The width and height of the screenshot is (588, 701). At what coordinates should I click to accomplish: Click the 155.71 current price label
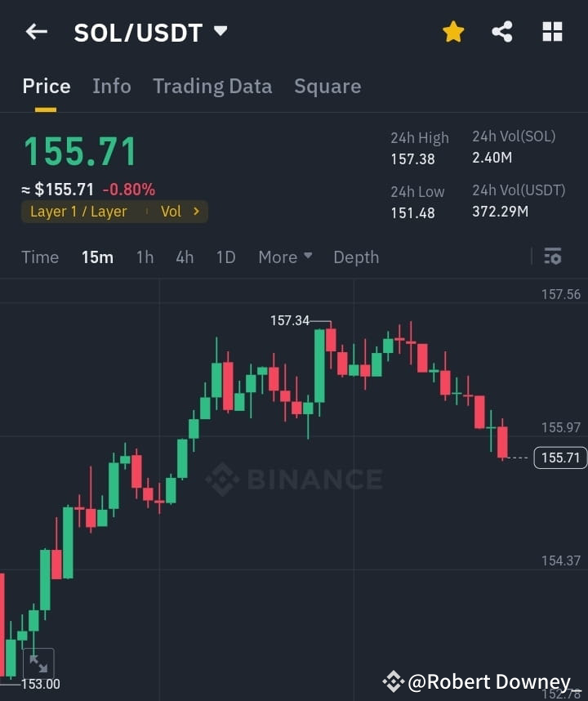coord(560,458)
